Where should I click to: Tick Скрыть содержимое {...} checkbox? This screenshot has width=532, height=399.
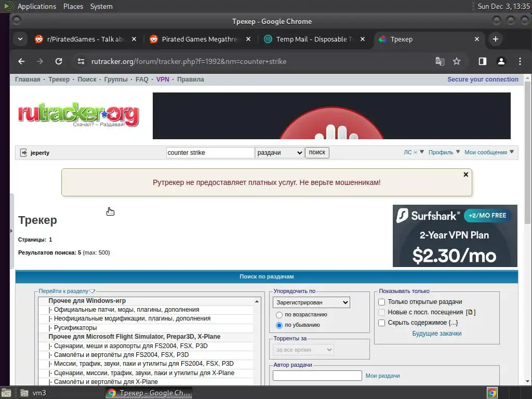click(x=382, y=323)
